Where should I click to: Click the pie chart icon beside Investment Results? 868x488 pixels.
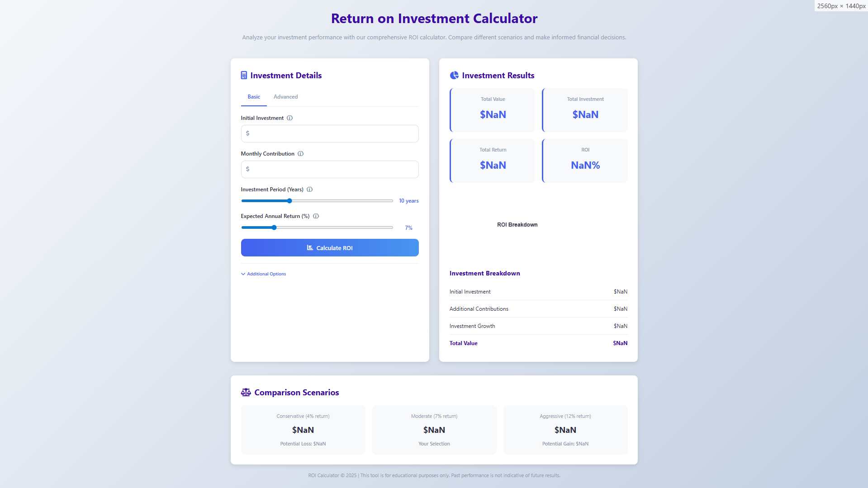coord(454,76)
